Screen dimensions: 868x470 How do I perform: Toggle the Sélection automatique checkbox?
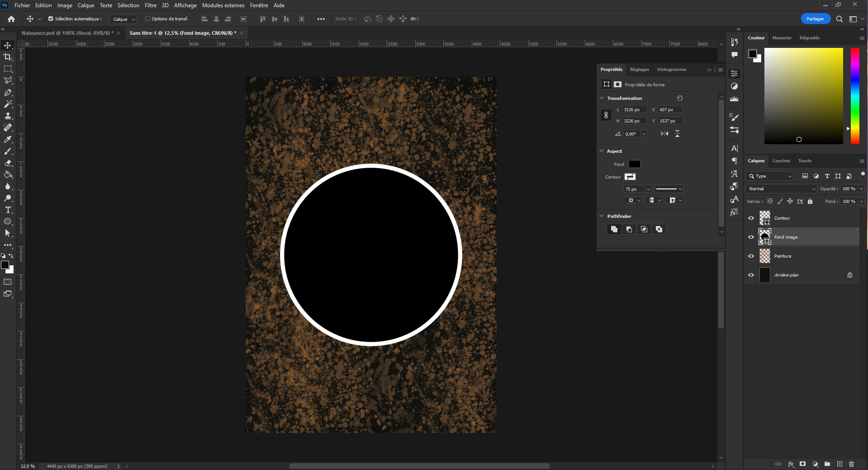(51, 19)
